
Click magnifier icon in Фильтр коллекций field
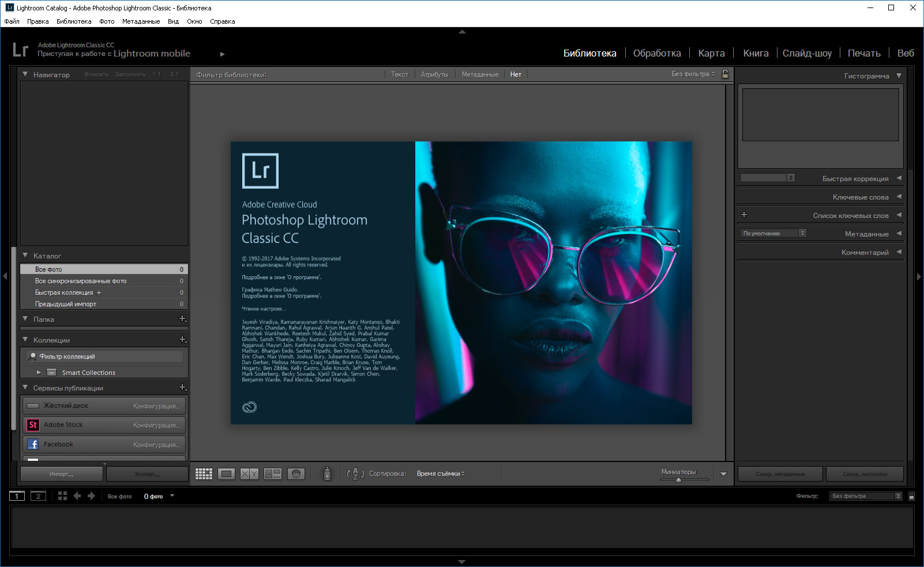point(33,356)
